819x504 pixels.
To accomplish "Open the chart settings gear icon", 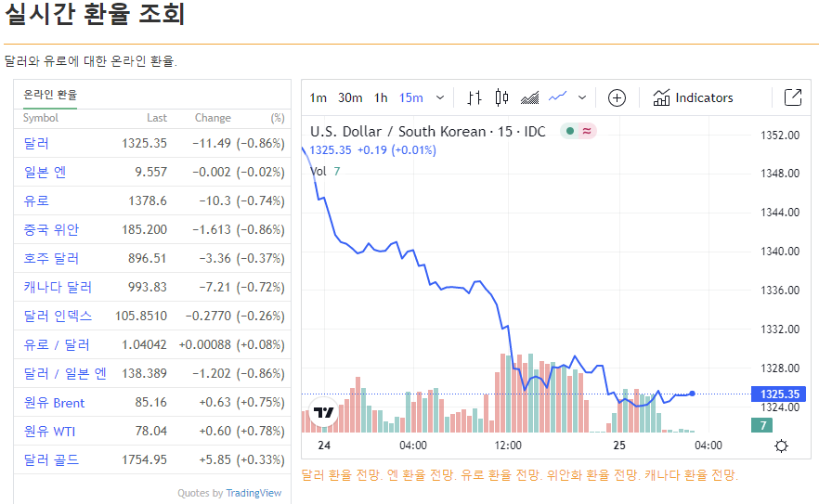I will point(782,446).
